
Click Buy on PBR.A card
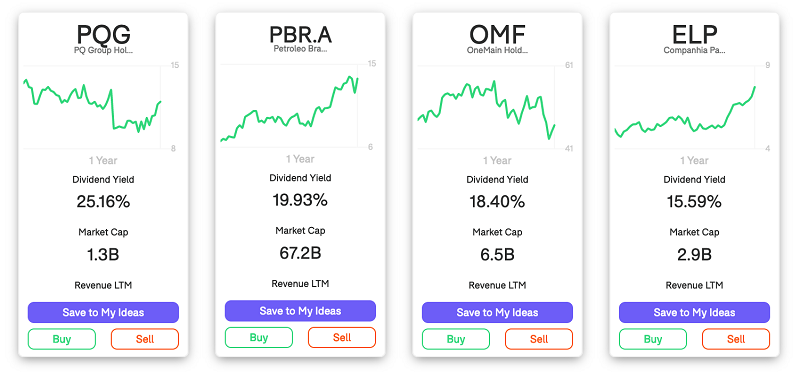[259, 337]
